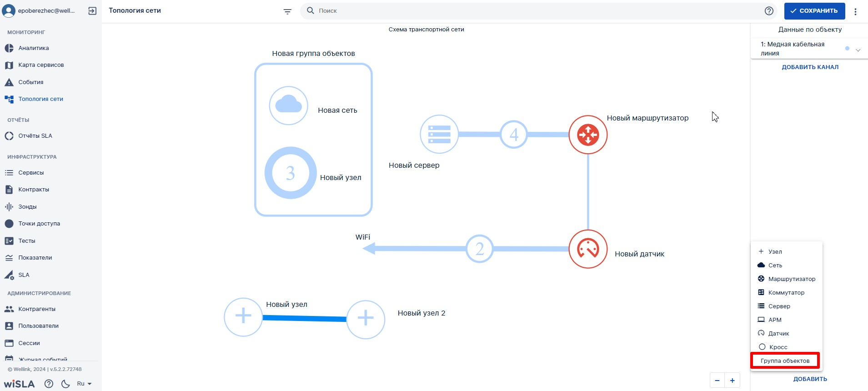This screenshot has height=391, width=868.
Task: Zoom out with the minus button
Action: point(717,381)
